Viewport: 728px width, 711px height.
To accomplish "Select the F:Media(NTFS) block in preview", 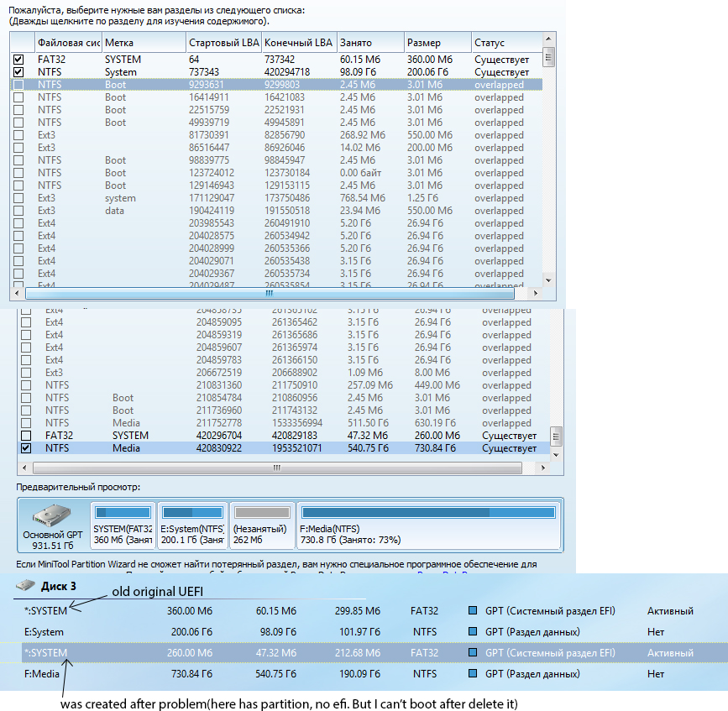I will point(428,526).
